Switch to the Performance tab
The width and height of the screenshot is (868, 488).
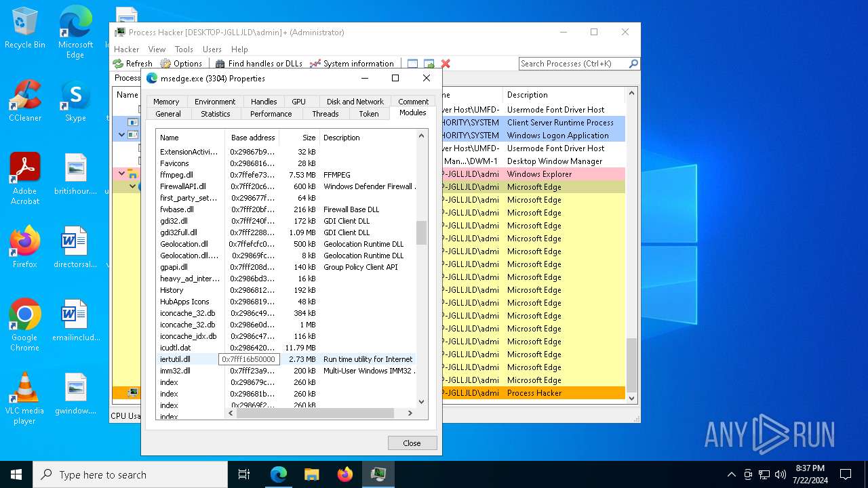271,114
